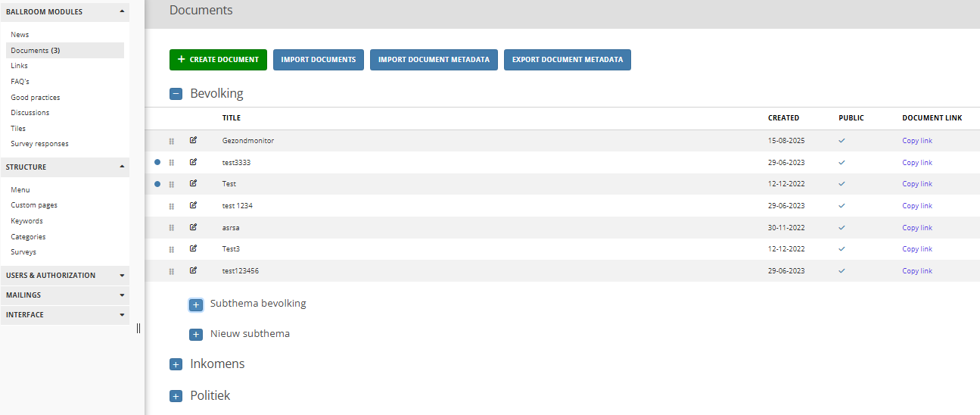
Task: Open Keywords under Structure
Action: pyautogui.click(x=26, y=221)
